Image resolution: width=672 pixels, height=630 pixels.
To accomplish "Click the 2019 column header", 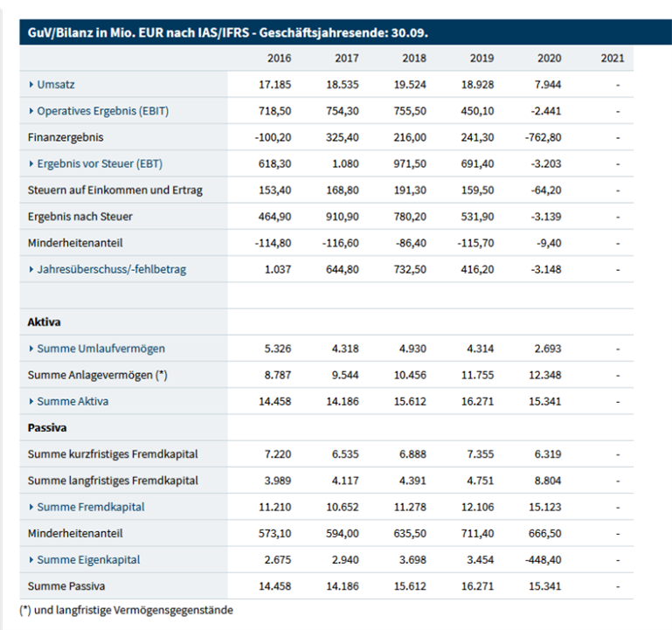I will coord(481,59).
